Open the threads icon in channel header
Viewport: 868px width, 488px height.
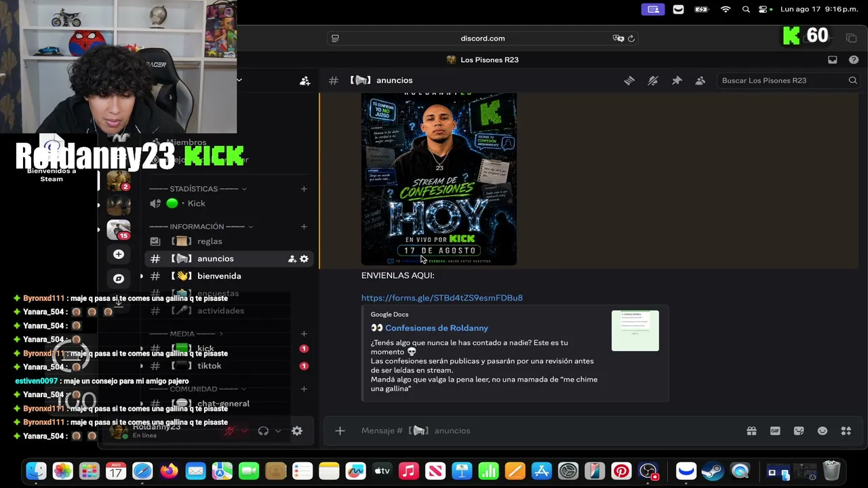click(629, 81)
